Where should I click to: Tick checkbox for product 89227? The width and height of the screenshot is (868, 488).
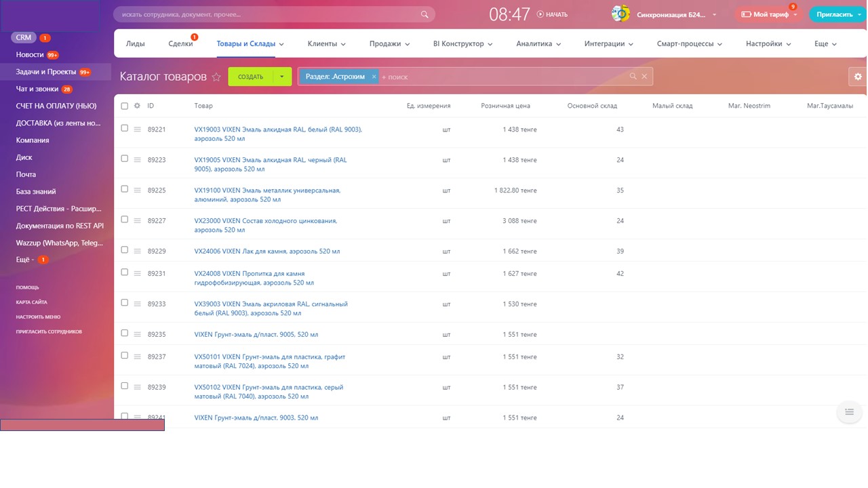(x=124, y=220)
